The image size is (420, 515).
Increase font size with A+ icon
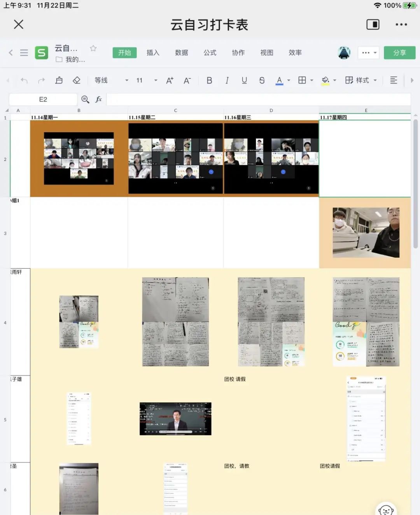coord(170,80)
